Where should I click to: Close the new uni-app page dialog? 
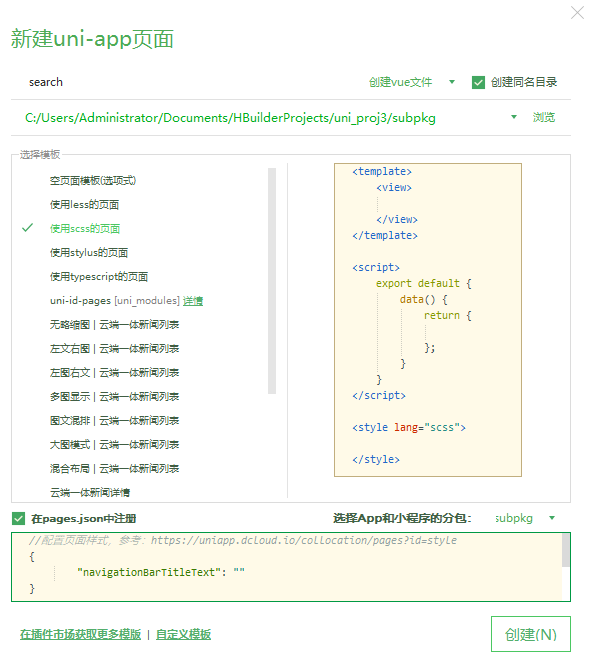(x=577, y=13)
